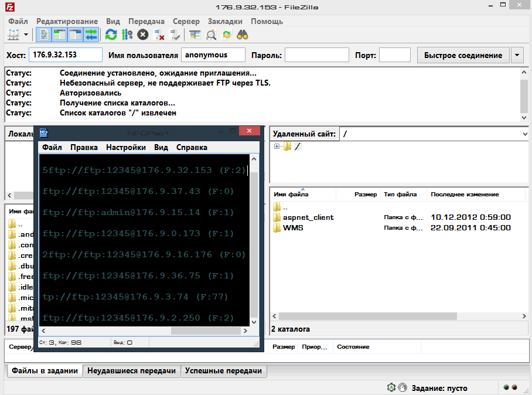The image size is (532, 395).
Task: Open the Настройки menu in NFOPad
Action: pos(126,148)
